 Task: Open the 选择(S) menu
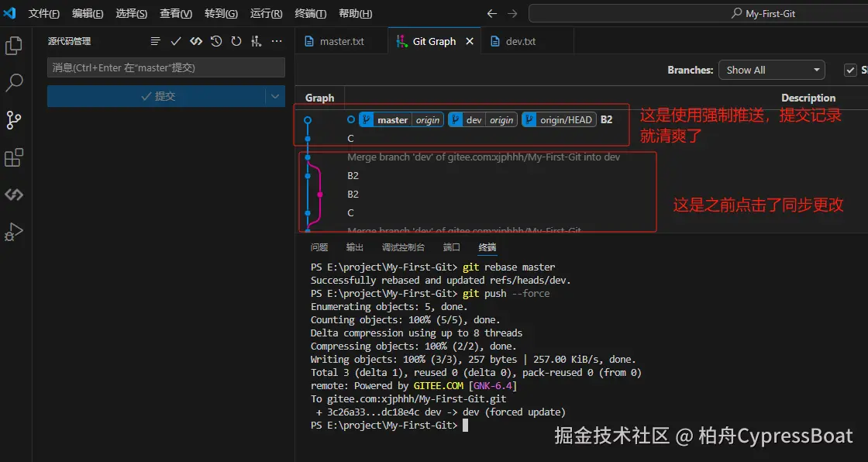(x=131, y=13)
